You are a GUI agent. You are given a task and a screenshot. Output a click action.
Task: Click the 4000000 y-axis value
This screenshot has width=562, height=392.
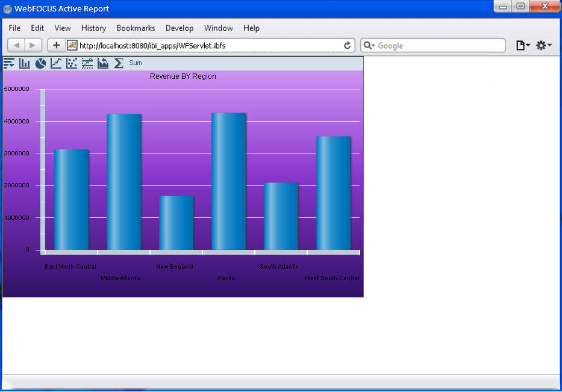tap(16, 122)
